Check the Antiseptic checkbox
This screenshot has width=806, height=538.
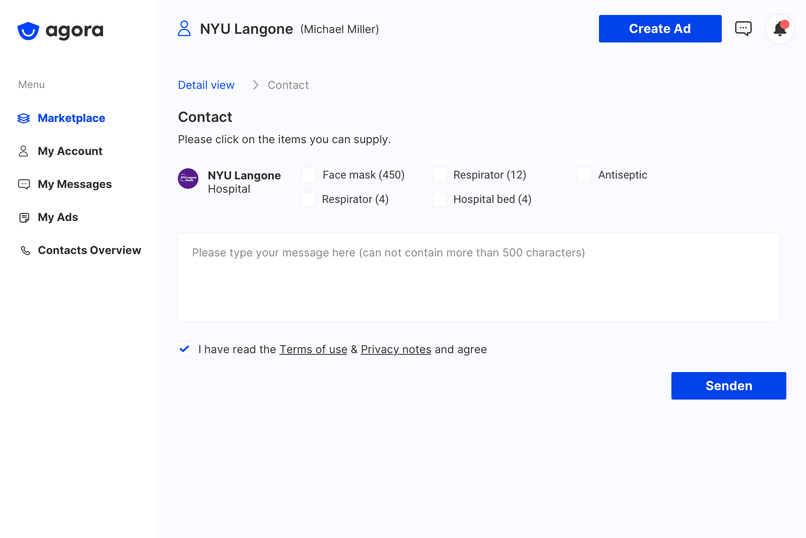pyautogui.click(x=584, y=175)
